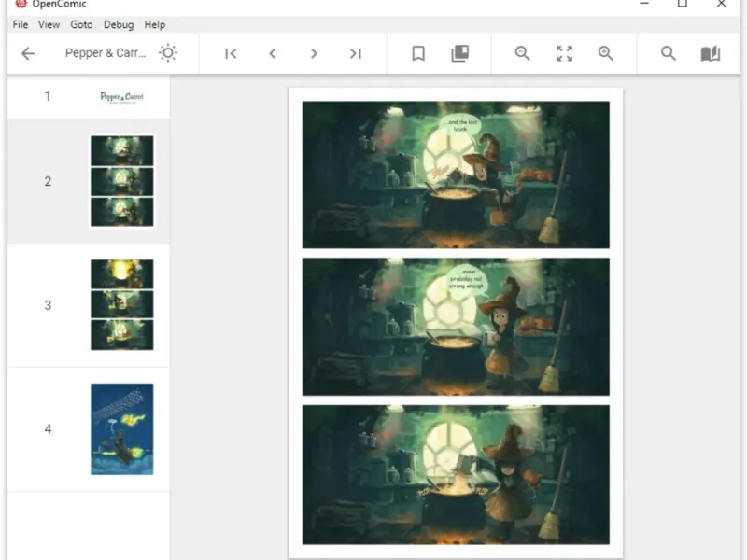Open the brightness settings sun icon

168,53
